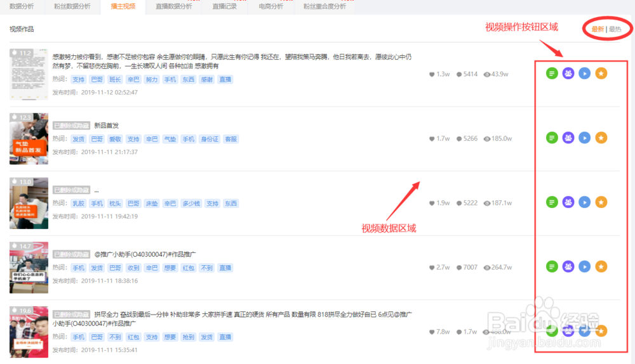Screen dimensions: 635x364
Task: Click the 班长 hot word tag
Action: point(115,79)
